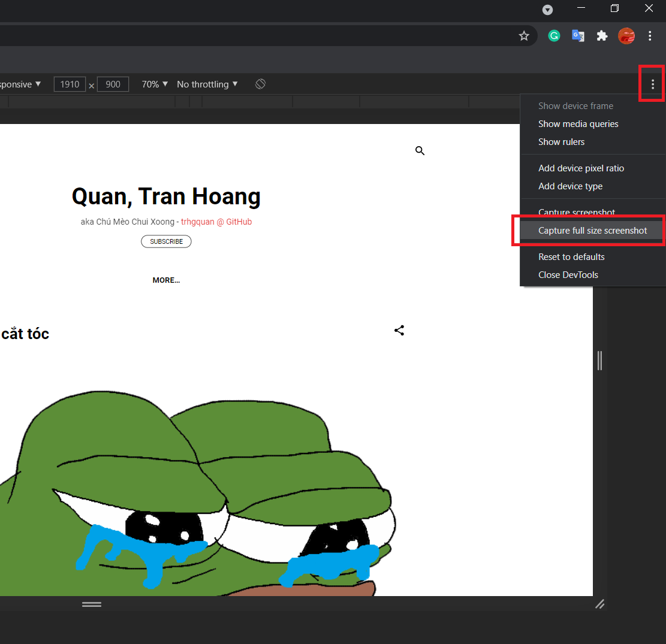Open the trhgquan @ GitHub link
Image resolution: width=666 pixels, height=644 pixels.
pos(216,222)
